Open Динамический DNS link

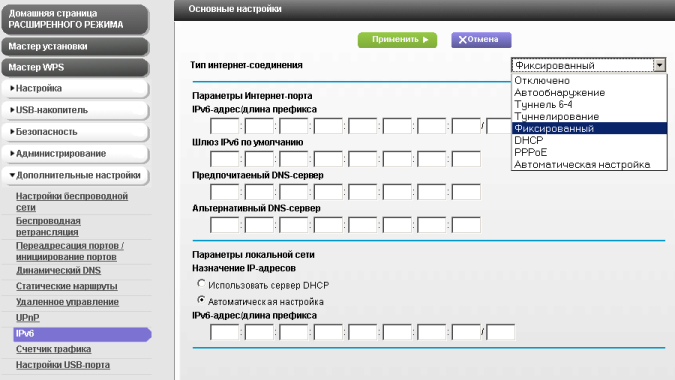(58, 270)
